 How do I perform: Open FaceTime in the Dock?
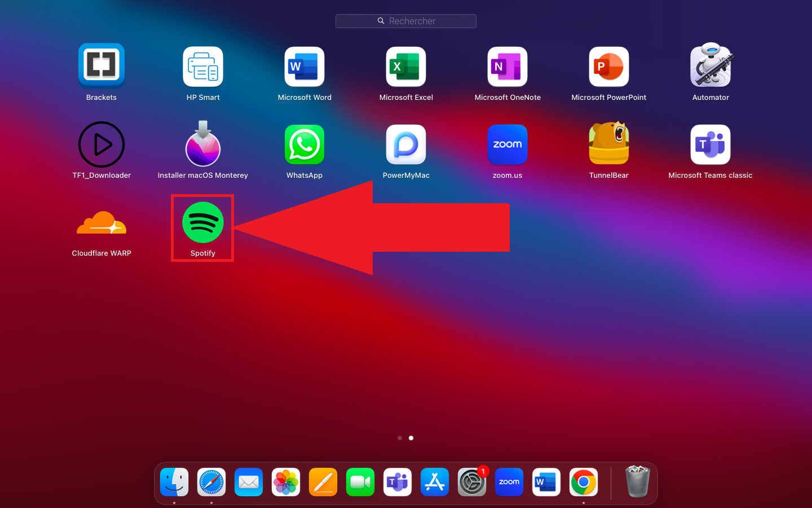(x=360, y=483)
